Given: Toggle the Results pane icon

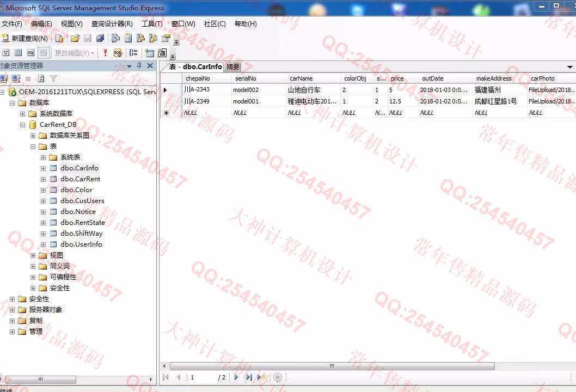Looking at the screenshot, I should pyautogui.click(x=44, y=53).
